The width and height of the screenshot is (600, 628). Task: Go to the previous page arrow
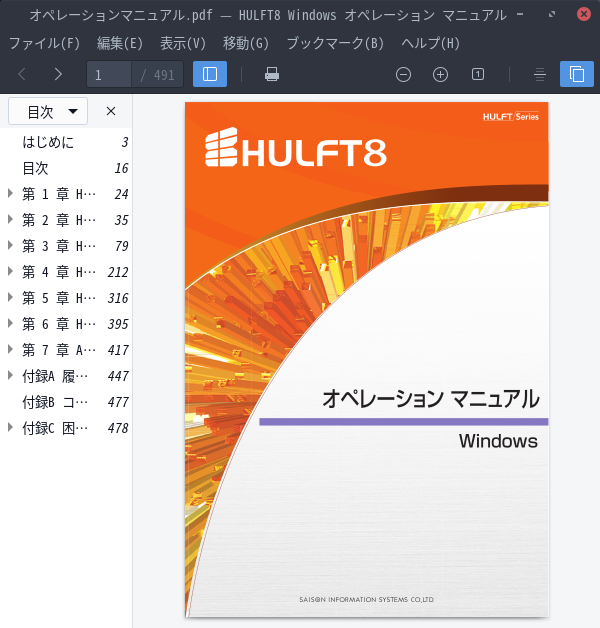pyautogui.click(x=22, y=74)
